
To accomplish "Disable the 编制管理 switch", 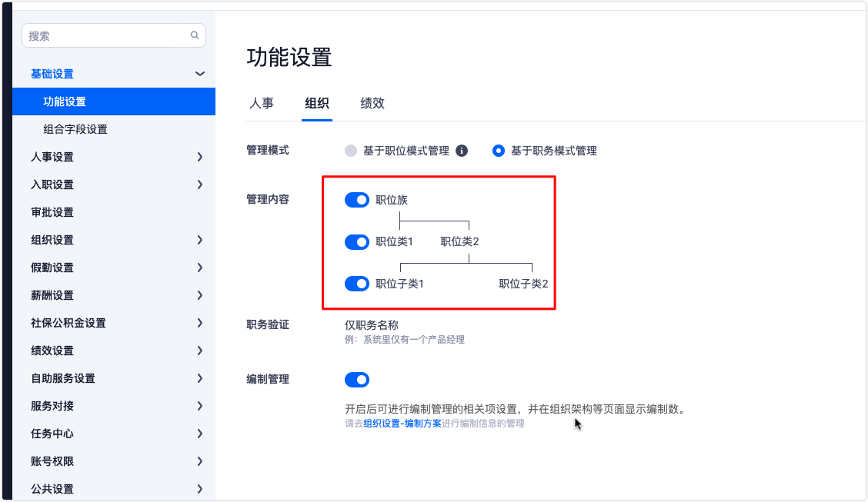I will pyautogui.click(x=357, y=379).
